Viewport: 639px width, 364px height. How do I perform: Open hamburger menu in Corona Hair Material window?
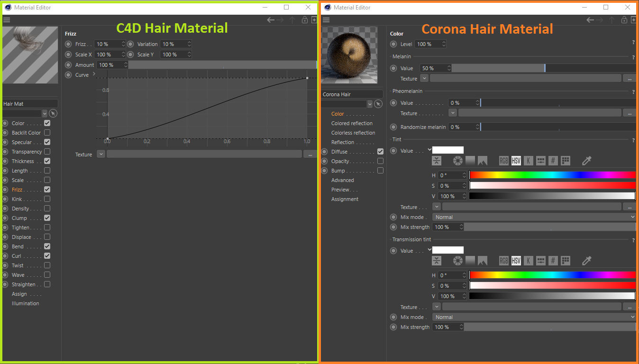pos(326,20)
